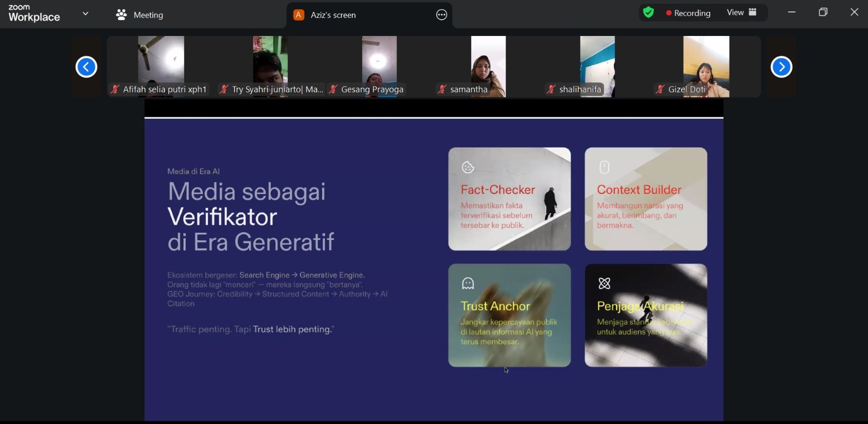Click mouse icon on Context Builder card
868x424 pixels.
604,167
